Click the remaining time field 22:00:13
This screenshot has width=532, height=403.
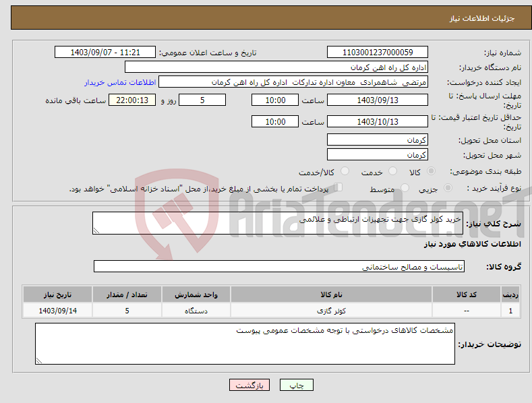point(132,100)
